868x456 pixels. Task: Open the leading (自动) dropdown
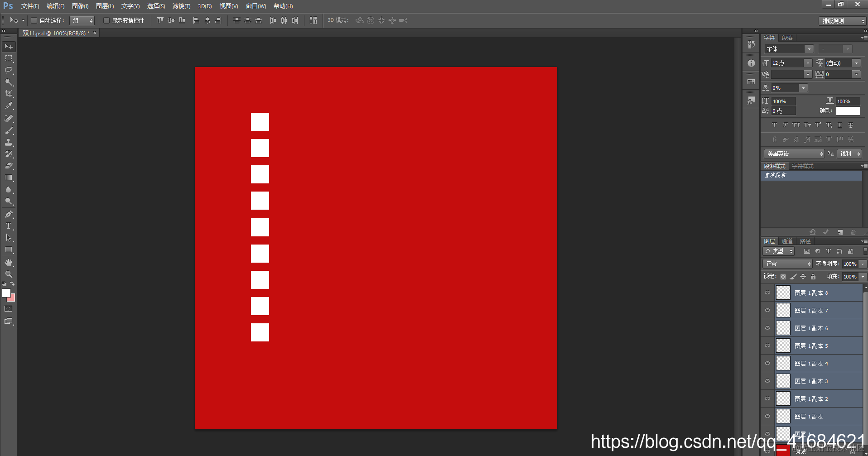pos(856,63)
